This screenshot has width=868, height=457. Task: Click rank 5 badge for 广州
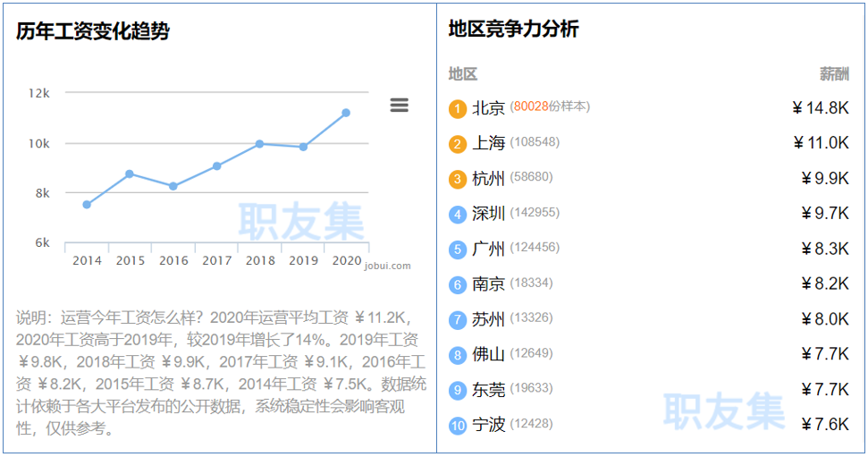click(458, 250)
